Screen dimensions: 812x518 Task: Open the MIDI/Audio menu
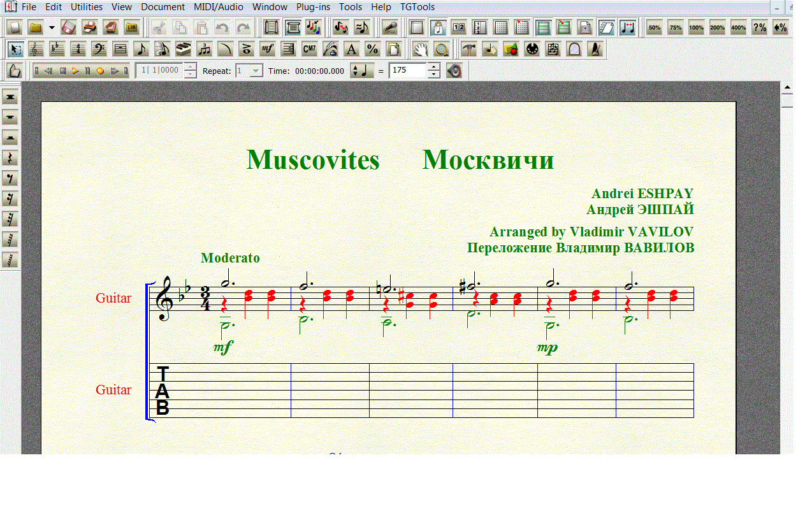pyautogui.click(x=219, y=7)
